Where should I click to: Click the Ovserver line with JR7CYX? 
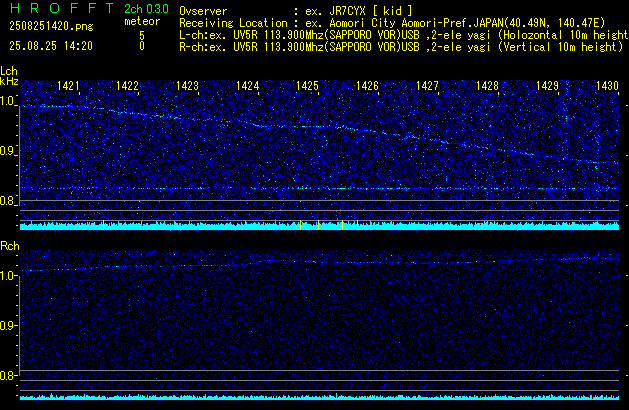click(x=296, y=11)
